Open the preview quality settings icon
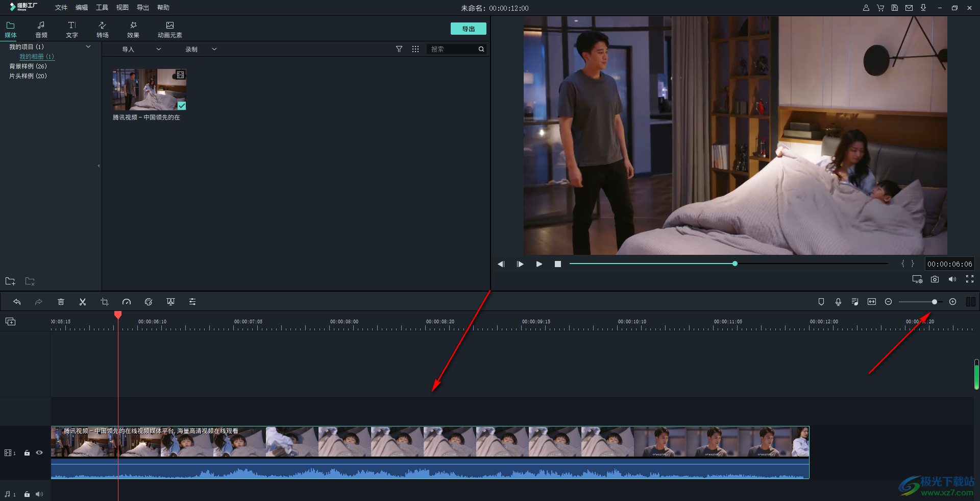Screen dimensions: 980x501 [917, 279]
